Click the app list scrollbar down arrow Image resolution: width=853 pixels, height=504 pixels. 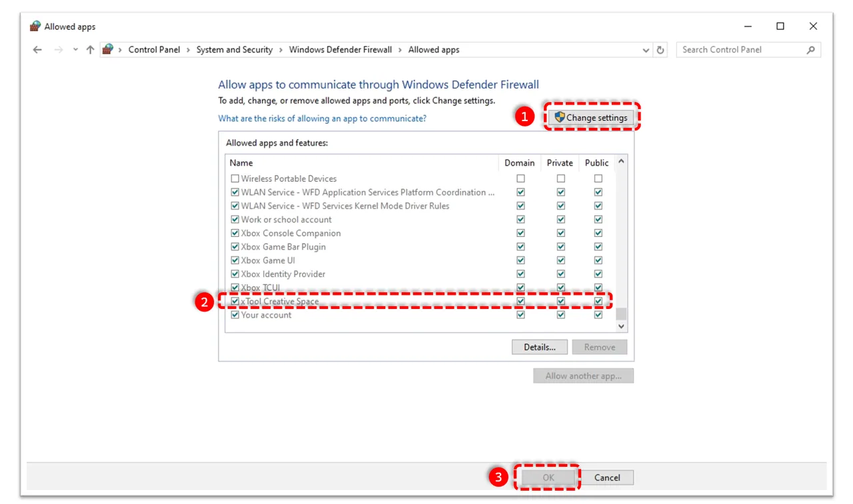pyautogui.click(x=621, y=327)
